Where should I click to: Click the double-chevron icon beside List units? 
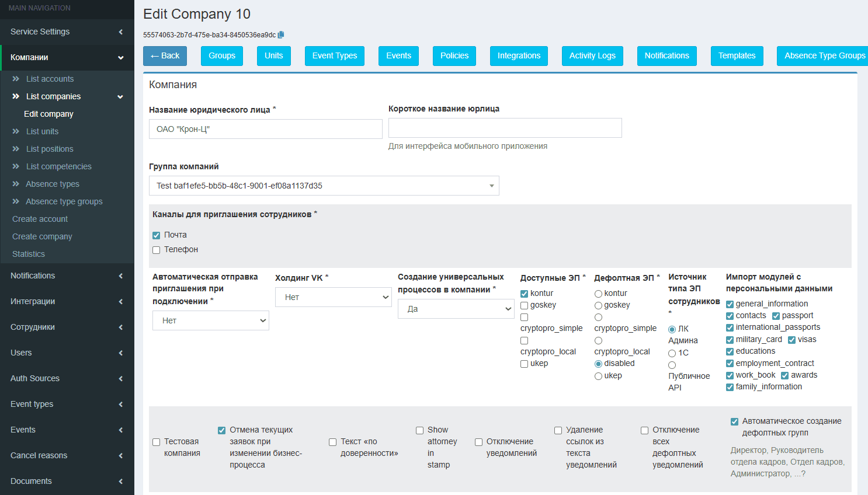coord(16,131)
